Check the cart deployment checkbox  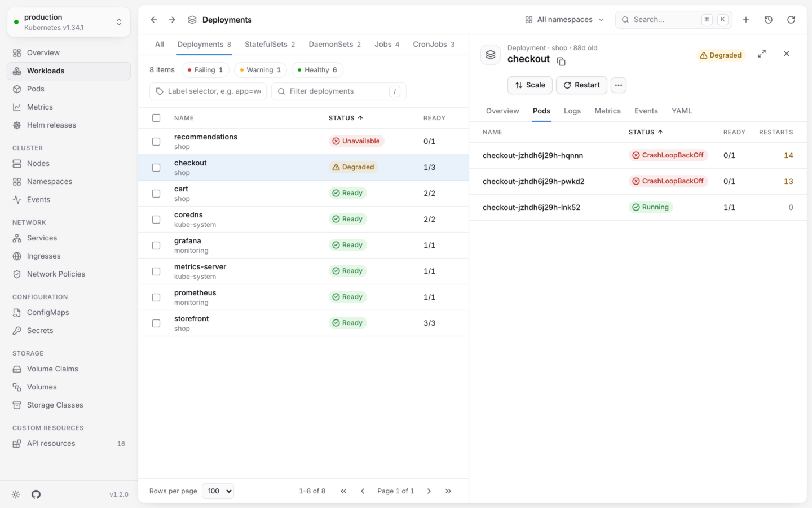(156, 194)
